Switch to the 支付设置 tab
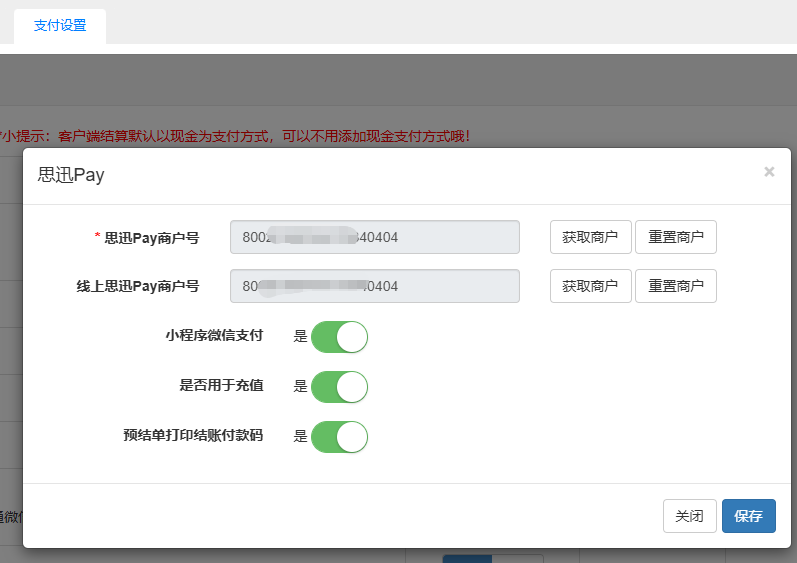The height and width of the screenshot is (563, 797). [60, 26]
